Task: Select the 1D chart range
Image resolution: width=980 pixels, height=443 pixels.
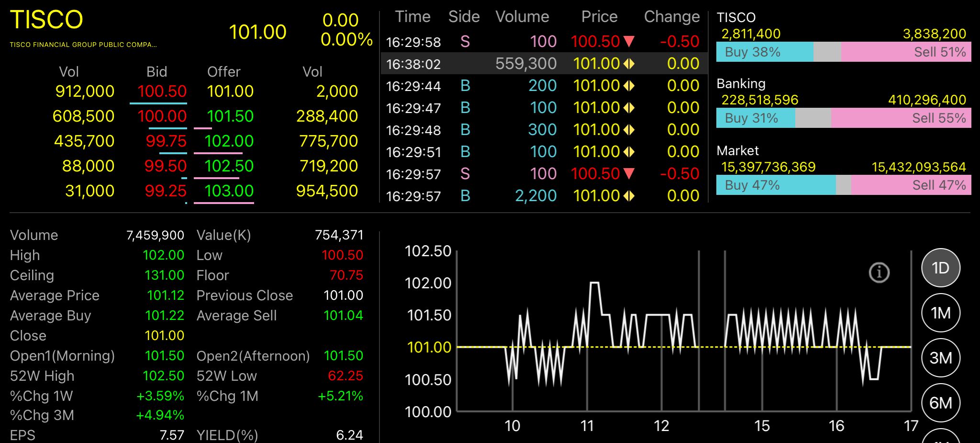Action: pos(941,268)
